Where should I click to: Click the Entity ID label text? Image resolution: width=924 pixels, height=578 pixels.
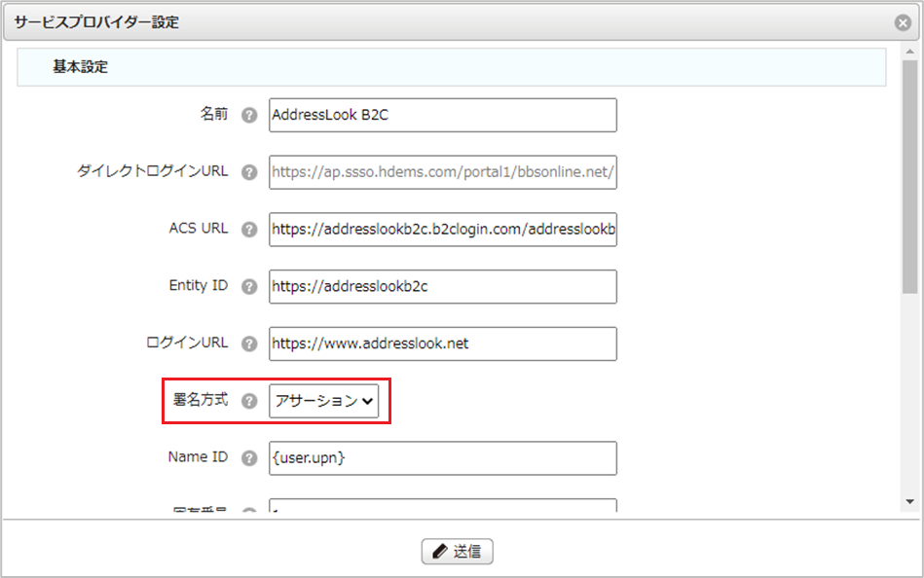198,285
